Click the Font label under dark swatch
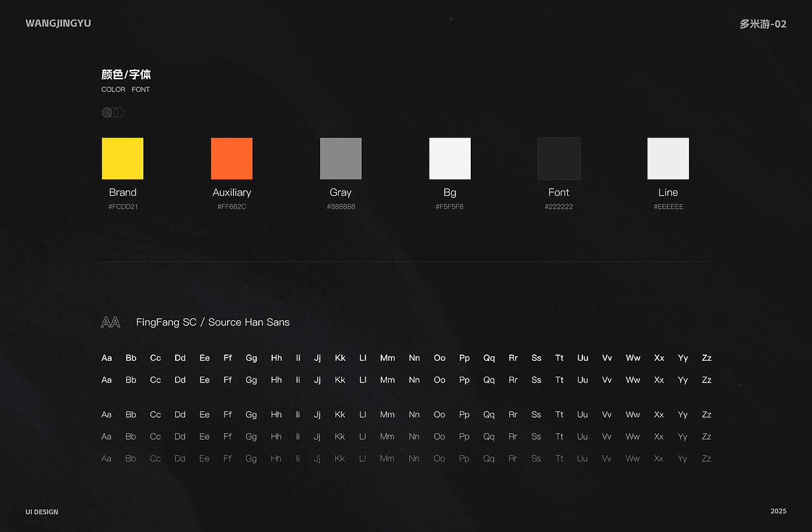 point(559,192)
